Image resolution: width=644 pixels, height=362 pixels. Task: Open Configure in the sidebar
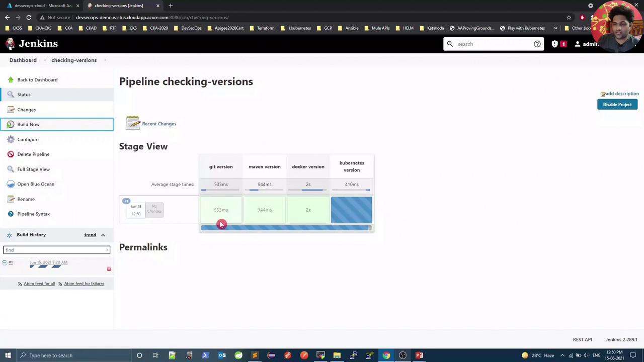coord(57,139)
